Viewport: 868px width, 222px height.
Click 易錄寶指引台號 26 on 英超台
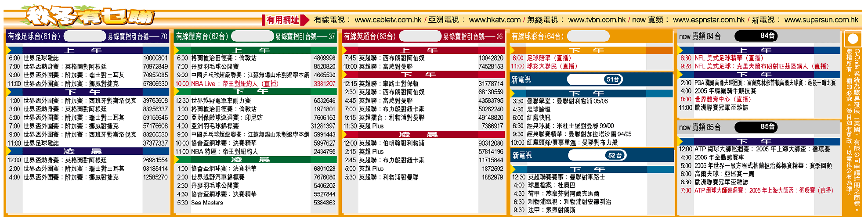[x=473, y=37]
